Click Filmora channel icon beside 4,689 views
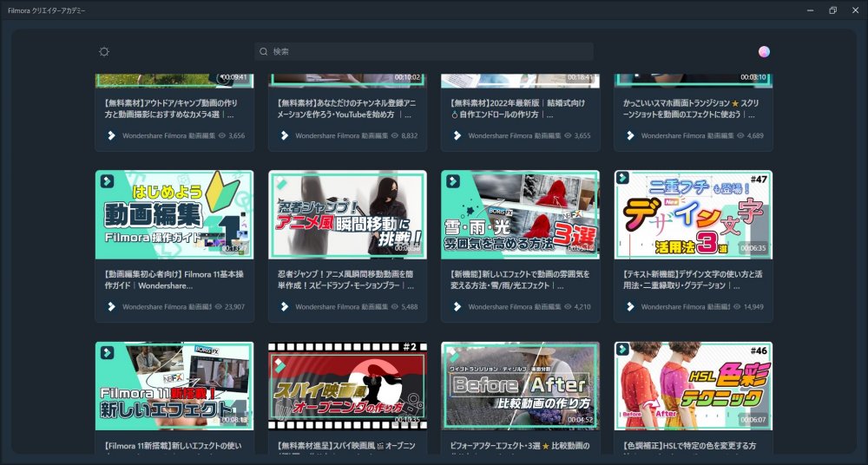The image size is (868, 465). click(630, 135)
